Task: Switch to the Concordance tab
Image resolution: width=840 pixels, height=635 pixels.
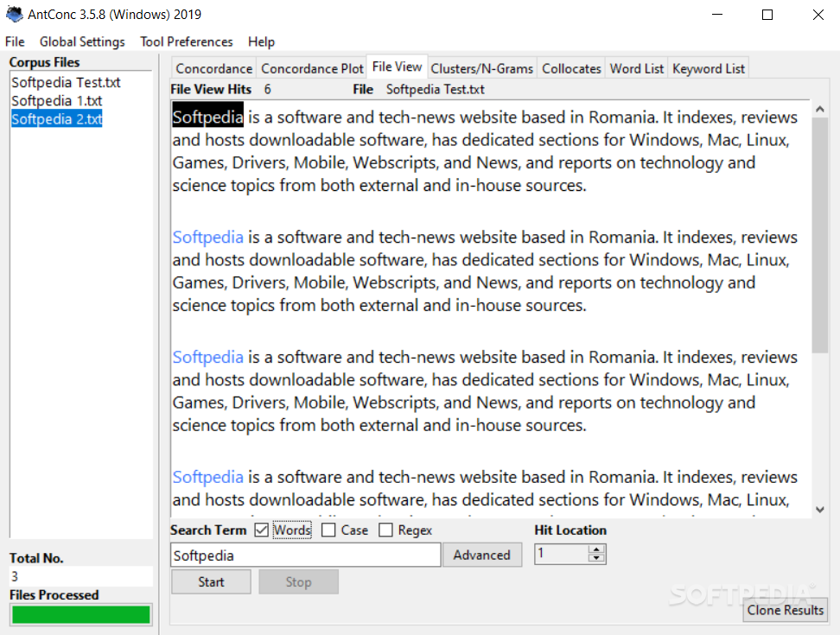Action: [213, 68]
